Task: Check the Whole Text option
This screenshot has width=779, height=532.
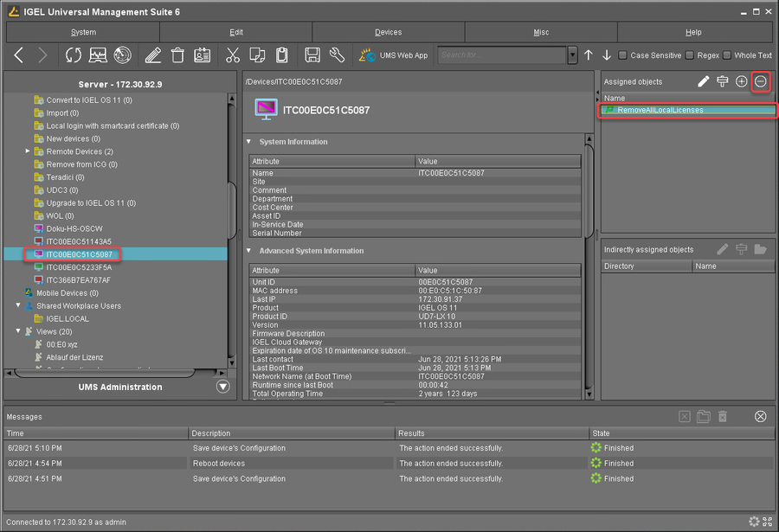Action: click(727, 55)
